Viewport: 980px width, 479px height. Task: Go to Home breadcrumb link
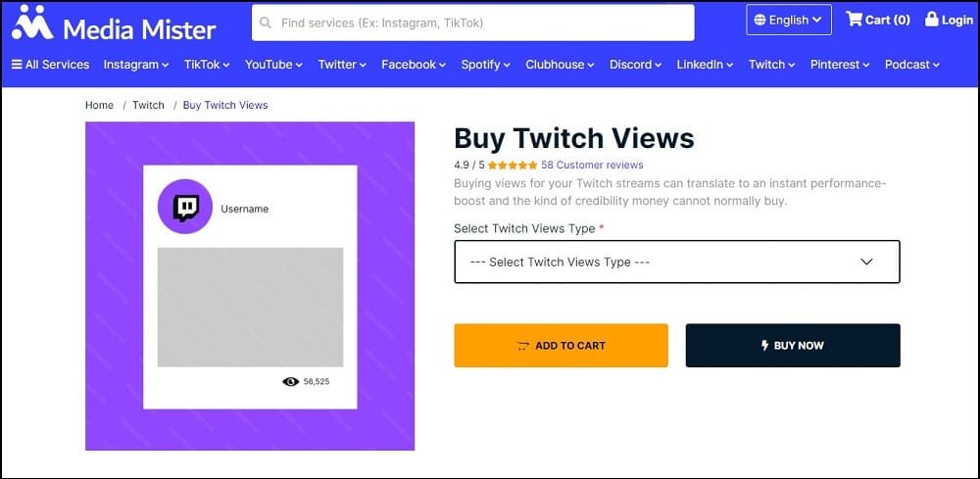point(99,105)
